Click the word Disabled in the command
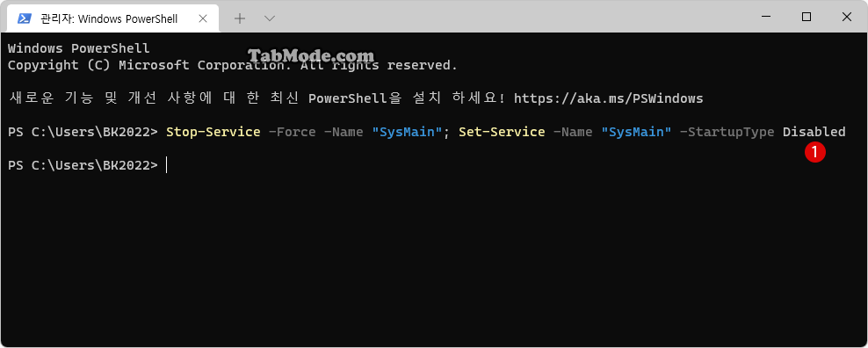The height and width of the screenshot is (348, 868). tap(814, 132)
